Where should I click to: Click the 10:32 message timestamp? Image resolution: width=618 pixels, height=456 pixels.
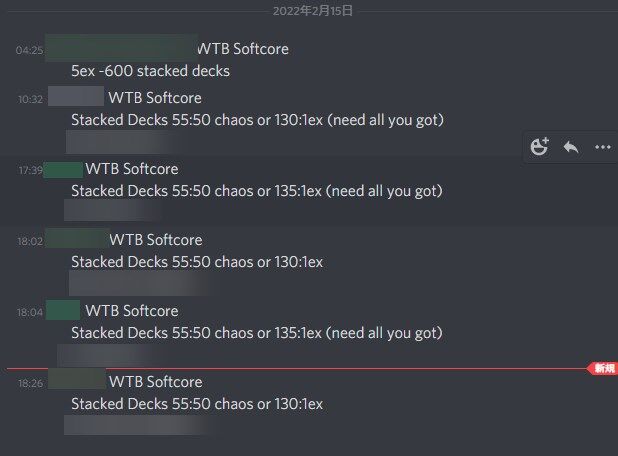click(30, 99)
